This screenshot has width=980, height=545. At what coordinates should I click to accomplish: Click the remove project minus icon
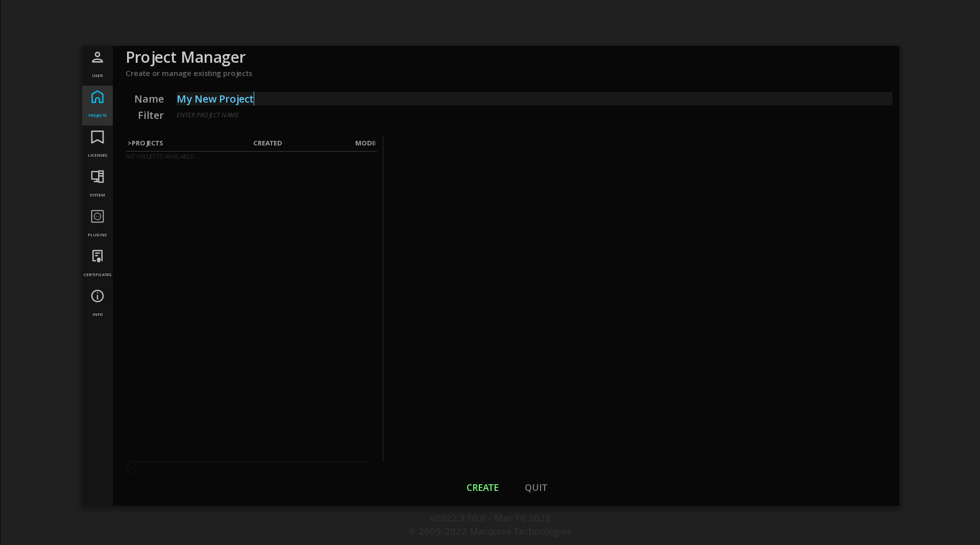132,468
